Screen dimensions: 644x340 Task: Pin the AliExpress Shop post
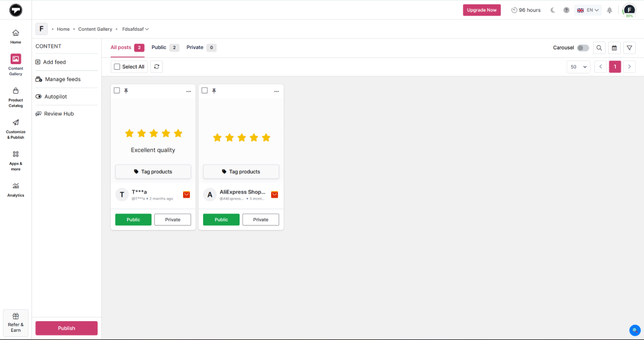214,90
